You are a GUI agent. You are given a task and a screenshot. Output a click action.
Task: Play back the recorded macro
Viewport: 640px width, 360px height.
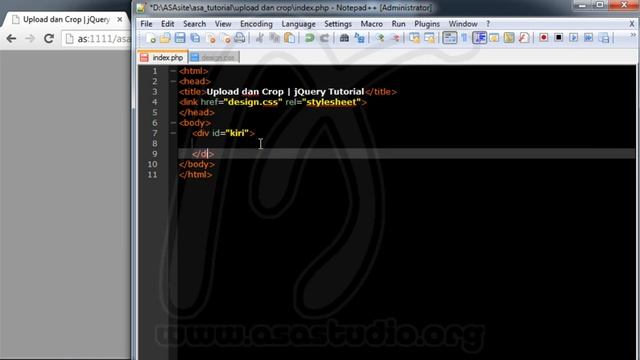click(573, 38)
